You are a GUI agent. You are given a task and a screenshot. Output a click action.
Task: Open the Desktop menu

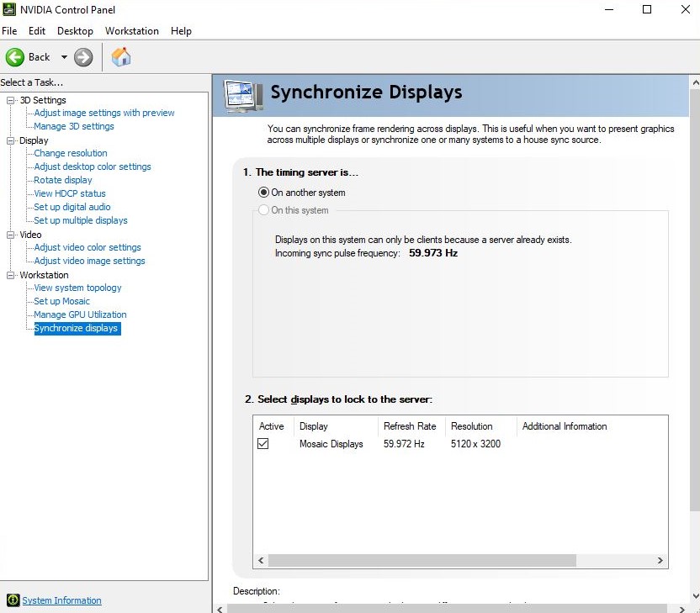coord(75,31)
